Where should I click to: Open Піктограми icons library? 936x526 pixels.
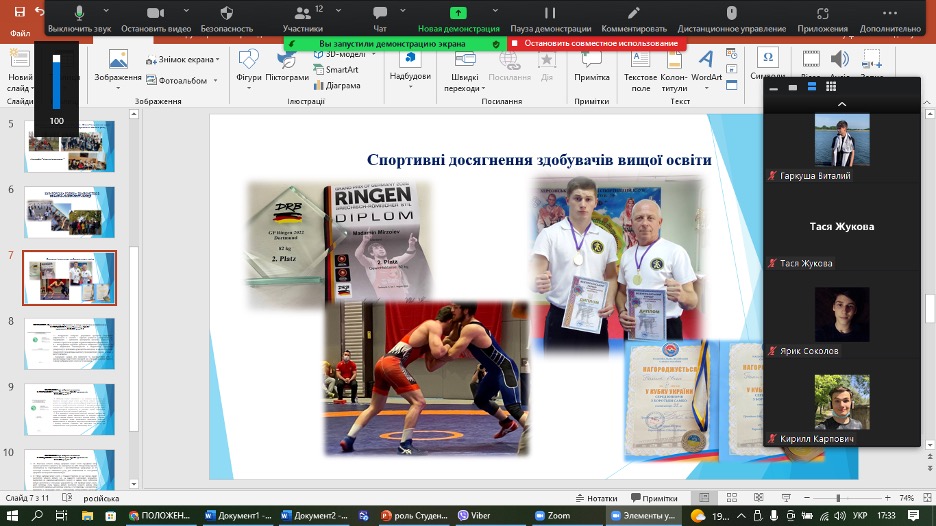pos(287,68)
